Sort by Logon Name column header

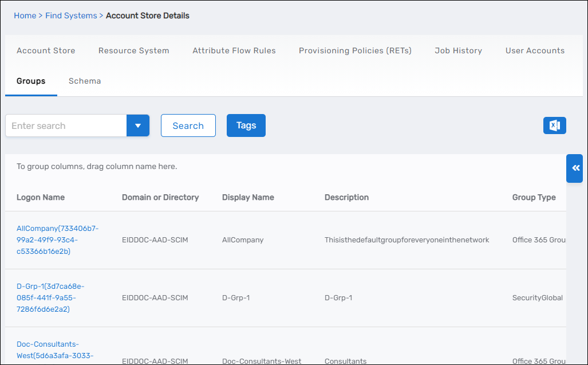click(41, 197)
